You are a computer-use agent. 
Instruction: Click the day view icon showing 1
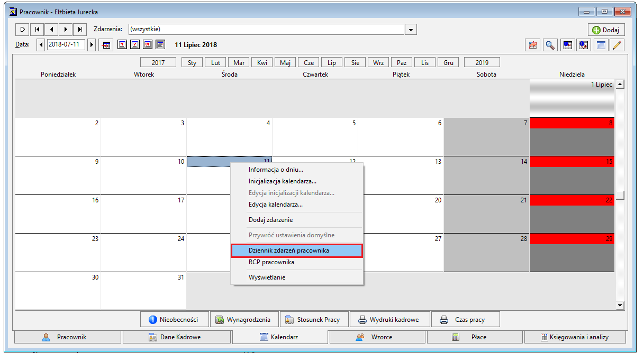coord(122,44)
